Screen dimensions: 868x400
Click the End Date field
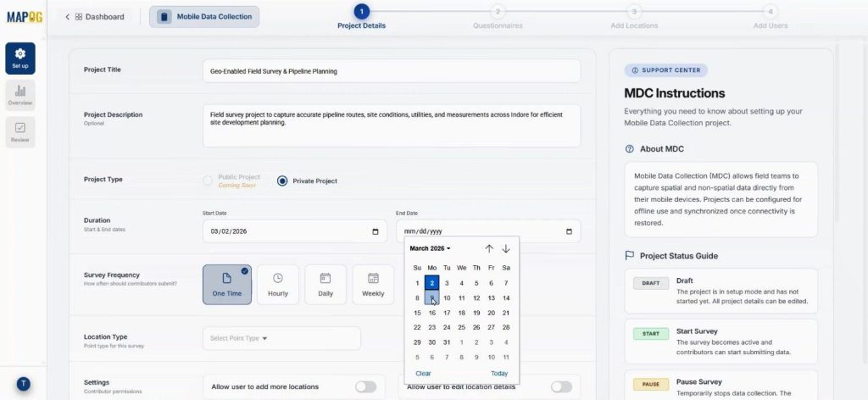(x=488, y=231)
